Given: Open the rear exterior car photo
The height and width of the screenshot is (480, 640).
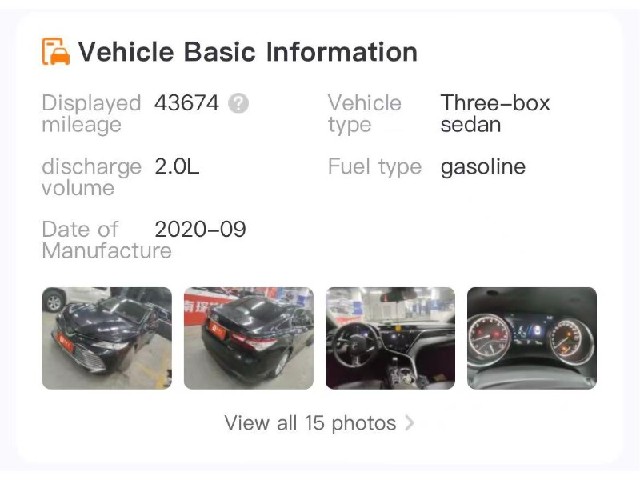Looking at the screenshot, I should pos(249,338).
